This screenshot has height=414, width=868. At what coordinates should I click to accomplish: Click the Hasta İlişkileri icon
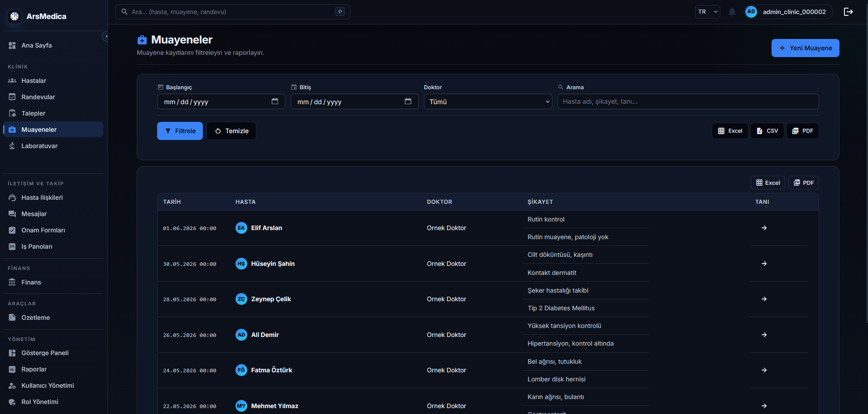point(12,197)
